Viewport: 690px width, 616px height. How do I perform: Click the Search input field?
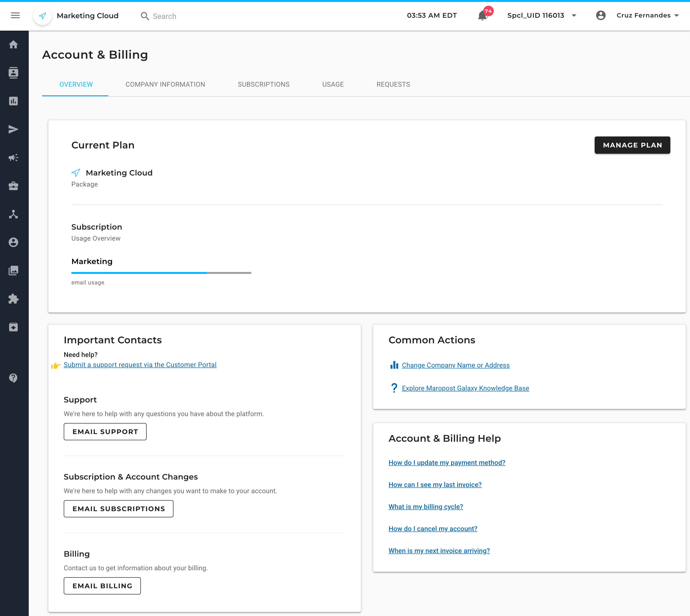pyautogui.click(x=164, y=16)
